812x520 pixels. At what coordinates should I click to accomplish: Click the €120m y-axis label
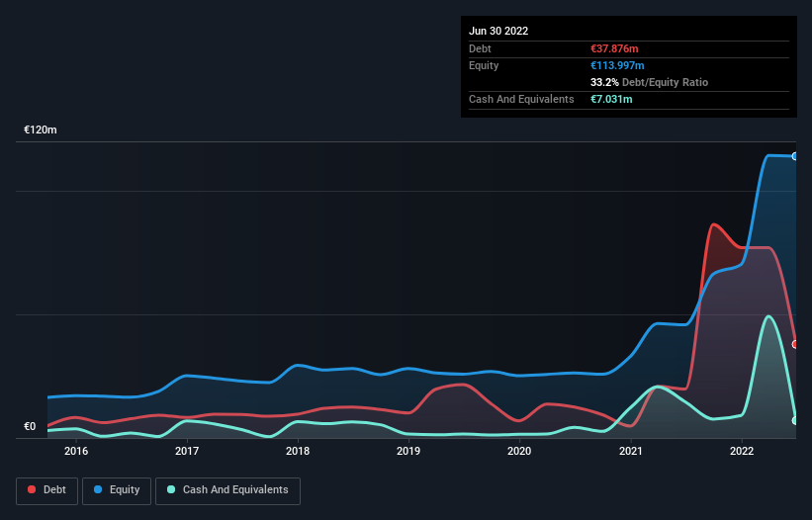point(41,130)
